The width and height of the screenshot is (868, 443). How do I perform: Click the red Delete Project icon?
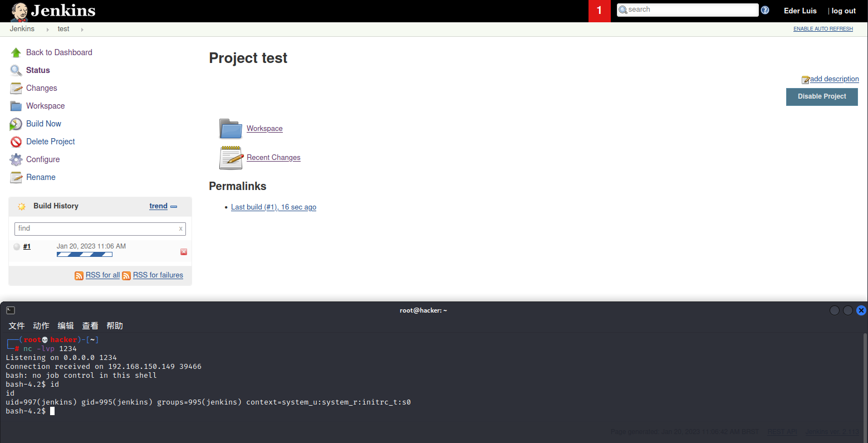point(16,142)
